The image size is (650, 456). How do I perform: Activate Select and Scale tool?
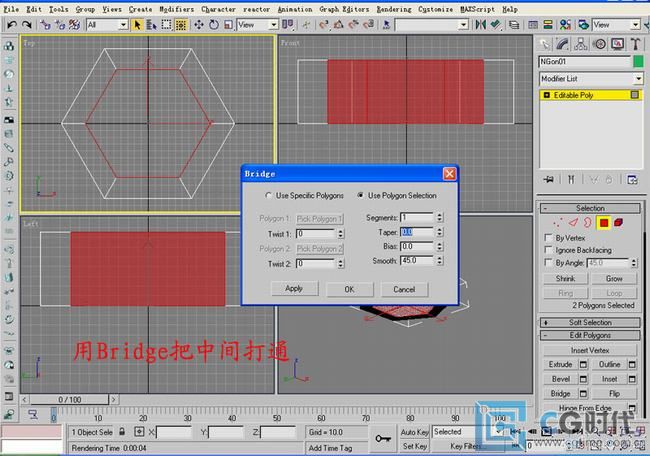click(x=228, y=25)
